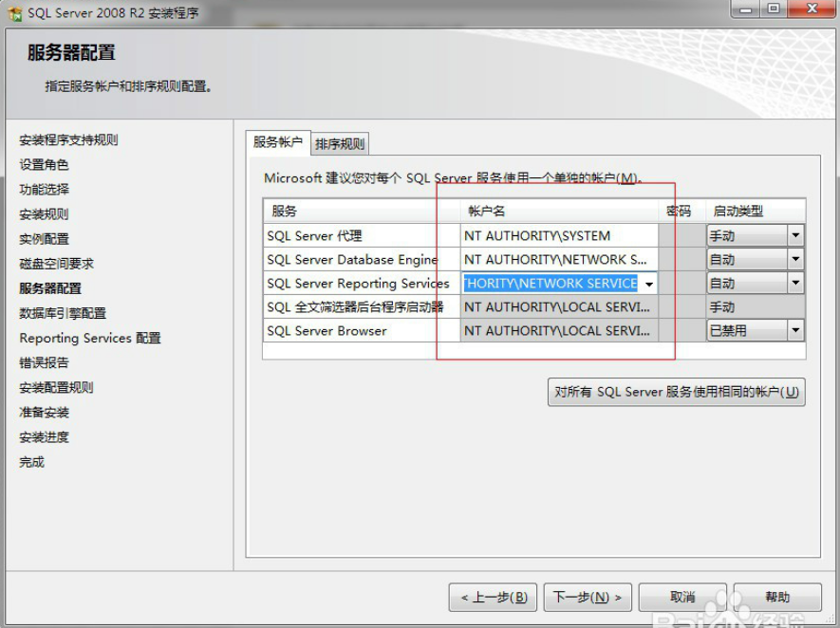Image resolution: width=840 pixels, height=628 pixels.
Task: Expand account name dropdown for Reporting Services
Action: click(649, 284)
